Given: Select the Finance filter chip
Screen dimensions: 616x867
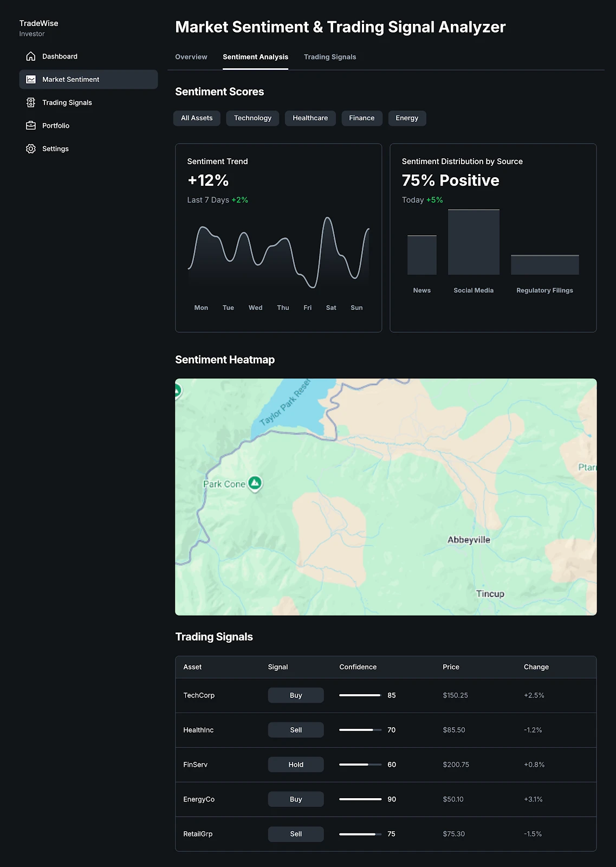Looking at the screenshot, I should 361,118.
